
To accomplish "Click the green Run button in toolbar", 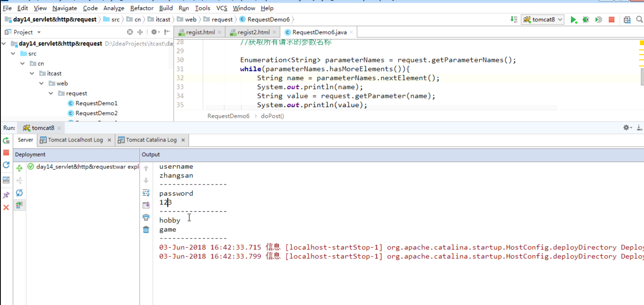I will [573, 20].
